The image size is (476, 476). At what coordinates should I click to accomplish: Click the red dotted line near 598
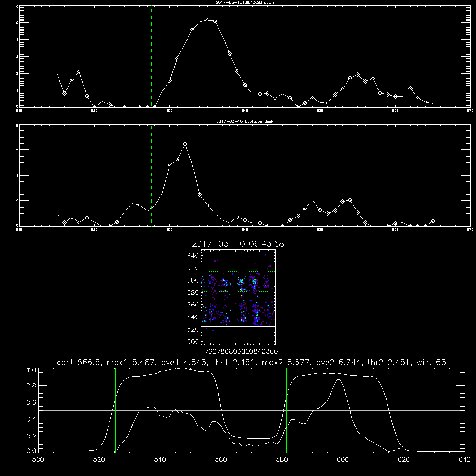point(337,410)
